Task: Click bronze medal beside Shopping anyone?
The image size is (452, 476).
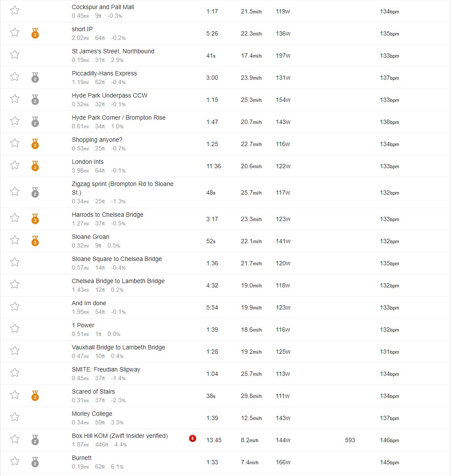Action: pos(35,143)
